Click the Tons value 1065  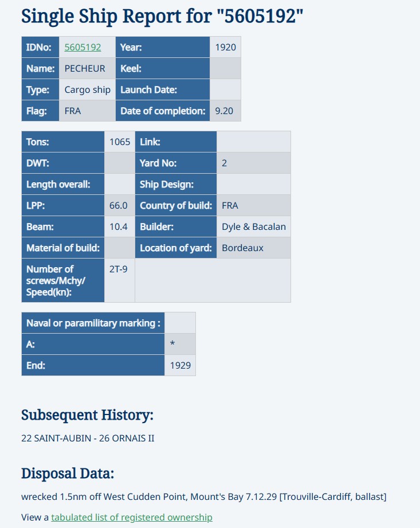click(x=120, y=142)
